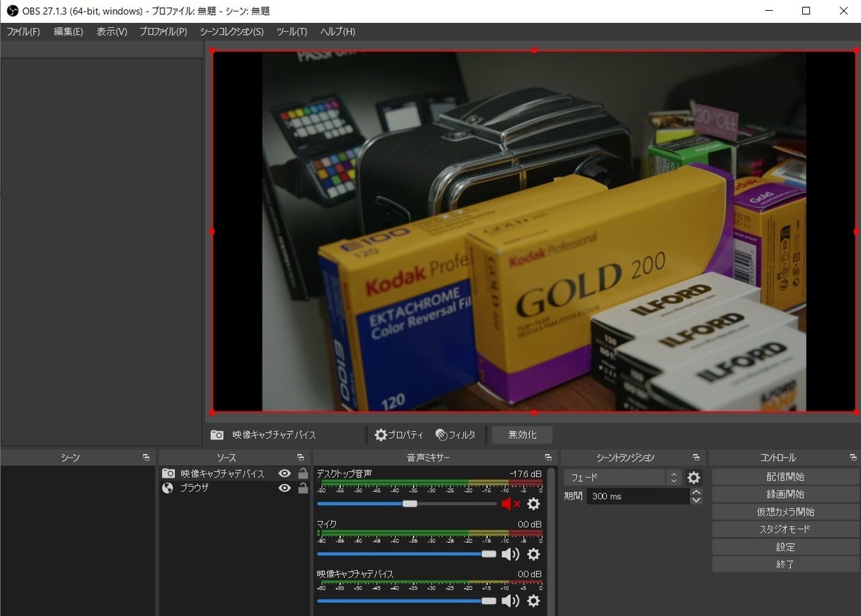Decrease transition duration with down arrow
861x616 pixels.
pyautogui.click(x=696, y=501)
